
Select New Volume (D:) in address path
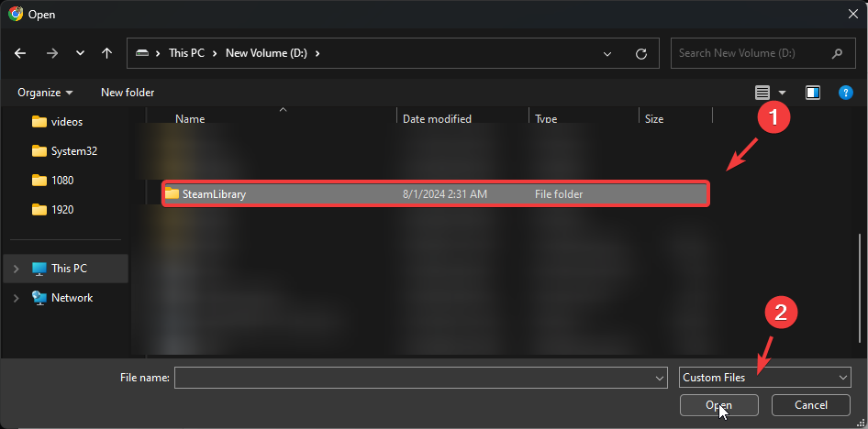point(266,53)
